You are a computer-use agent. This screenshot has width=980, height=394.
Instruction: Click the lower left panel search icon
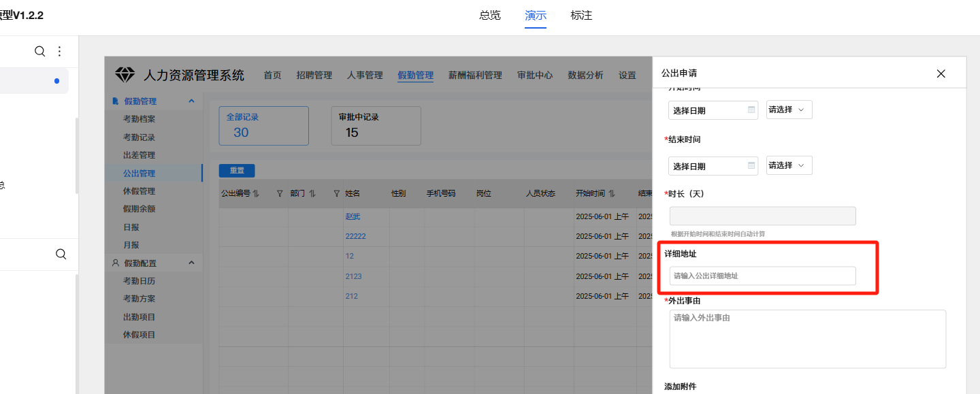coord(61,254)
